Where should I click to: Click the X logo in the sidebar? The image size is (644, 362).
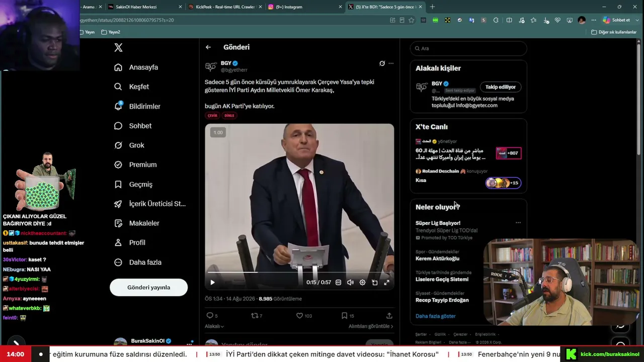pyautogui.click(x=118, y=48)
